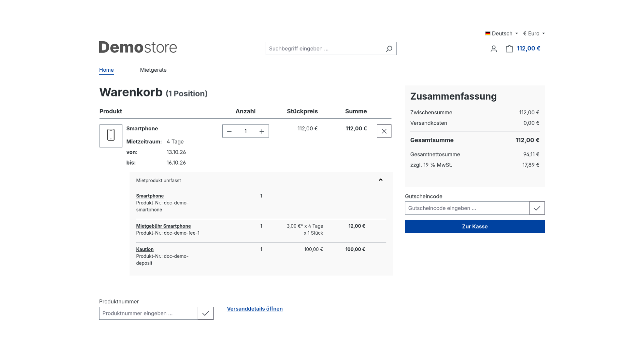This screenshot has height=362, width=644.
Task: Click the Zur Kasse button
Action: pos(475,226)
